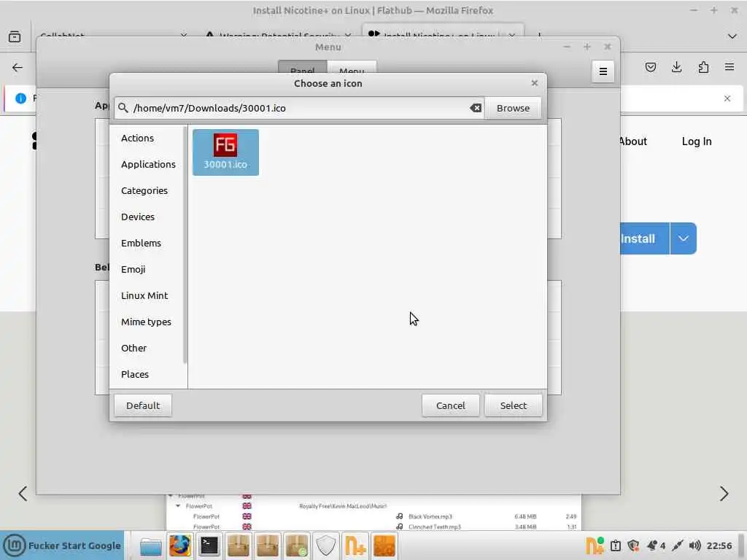Expand the Install dropdown arrow on Flathub

(684, 238)
